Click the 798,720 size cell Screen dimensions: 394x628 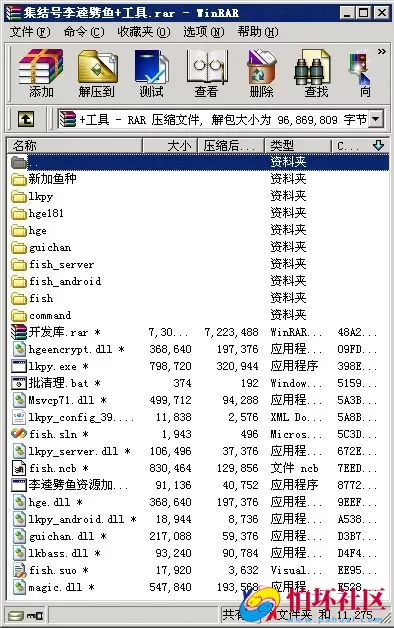point(171,366)
